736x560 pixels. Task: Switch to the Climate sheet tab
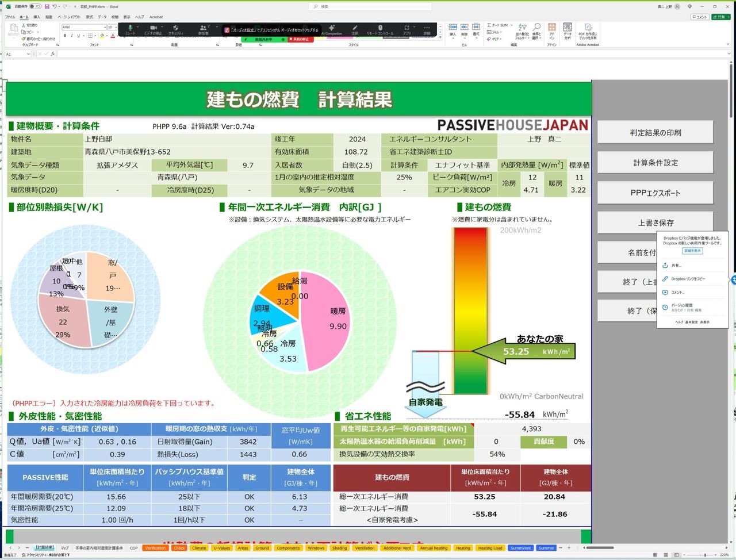click(x=199, y=548)
